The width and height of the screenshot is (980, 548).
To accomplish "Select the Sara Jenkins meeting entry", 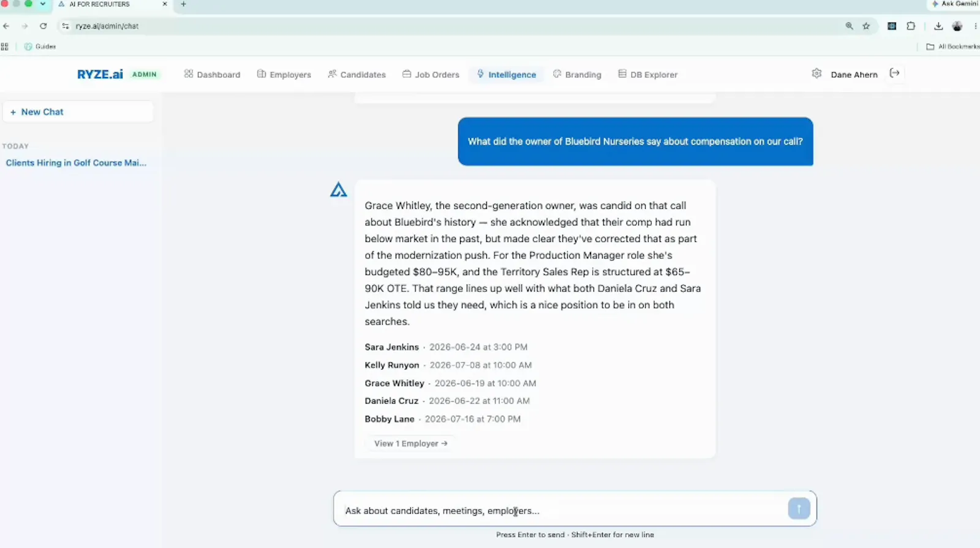I will (x=446, y=347).
